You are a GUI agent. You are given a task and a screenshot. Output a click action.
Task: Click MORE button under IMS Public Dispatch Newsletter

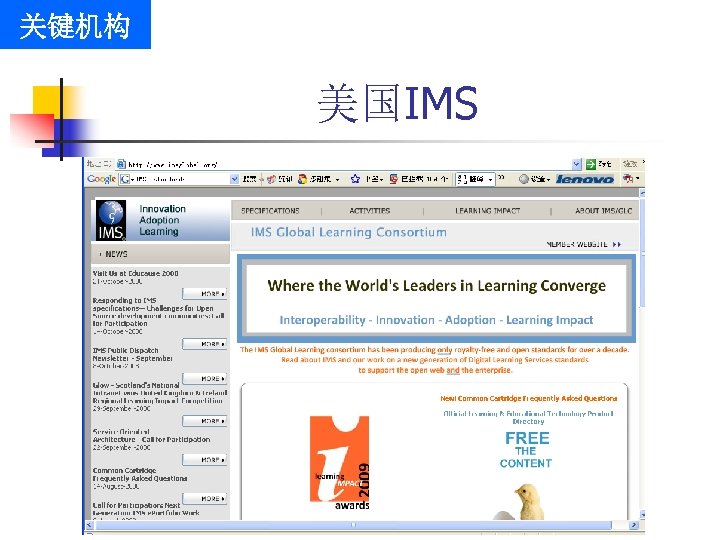(205, 378)
